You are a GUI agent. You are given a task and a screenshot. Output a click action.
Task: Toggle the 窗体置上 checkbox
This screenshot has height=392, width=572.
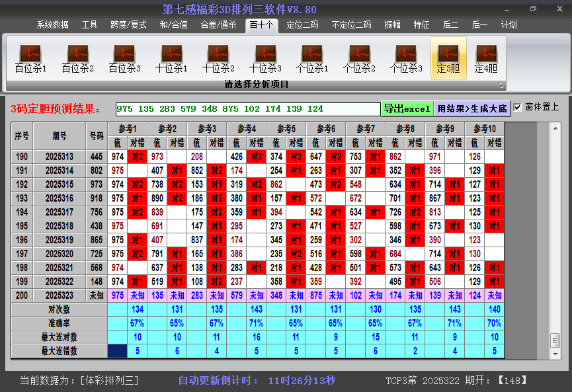[518, 107]
